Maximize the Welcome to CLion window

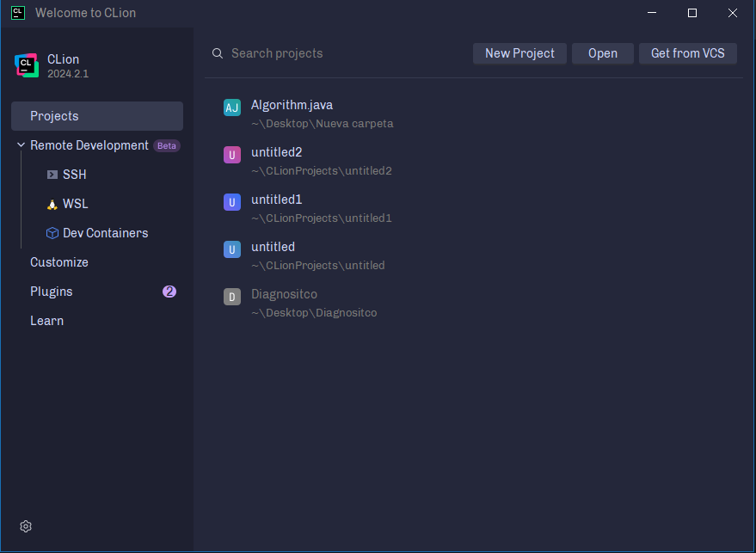(x=691, y=13)
